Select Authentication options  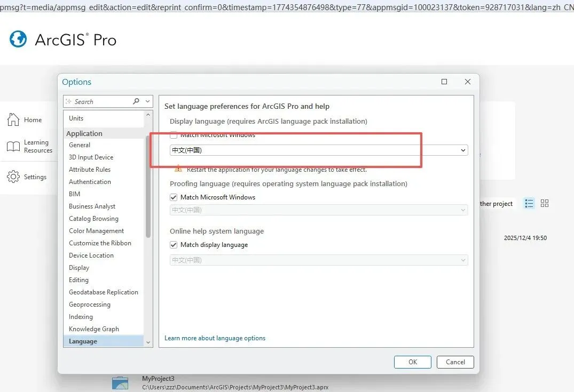tap(90, 182)
